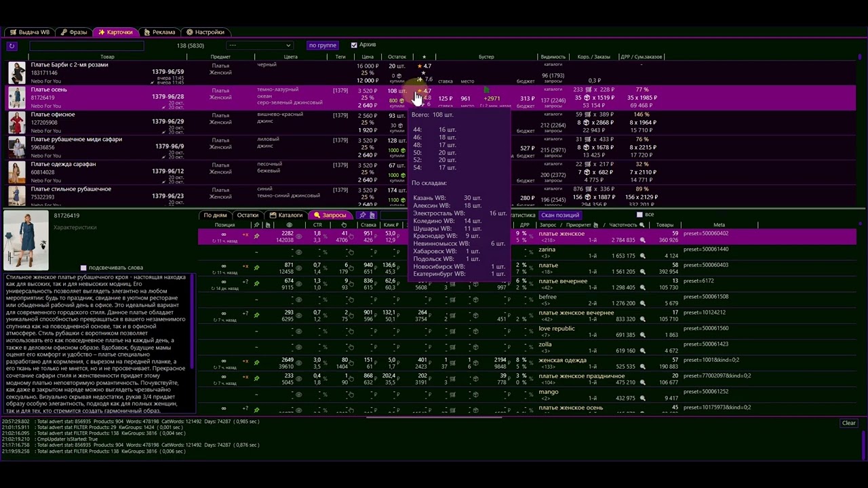Click magnifier icon in женская одежда row
This screenshot has height=488, width=868.
[643, 367]
